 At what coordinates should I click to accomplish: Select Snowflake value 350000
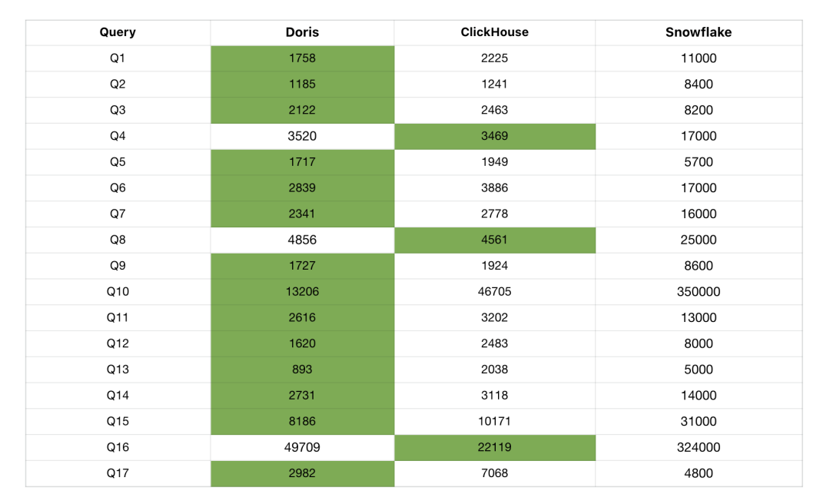point(698,292)
